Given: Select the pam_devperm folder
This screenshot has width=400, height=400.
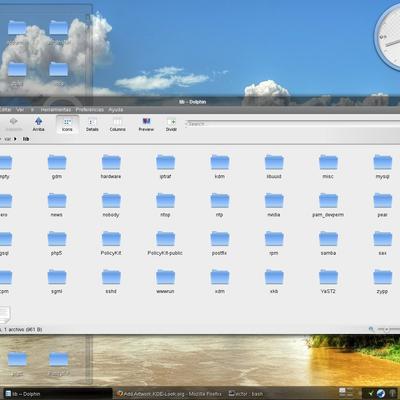Looking at the screenshot, I should [328, 205].
